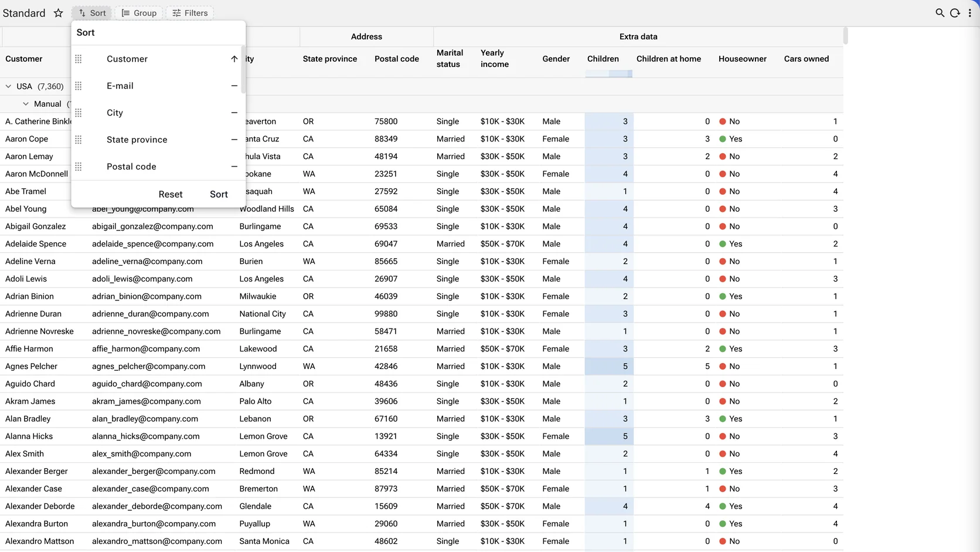Click the favorite star icon next to Standard
The image size is (980, 552).
[x=58, y=13]
